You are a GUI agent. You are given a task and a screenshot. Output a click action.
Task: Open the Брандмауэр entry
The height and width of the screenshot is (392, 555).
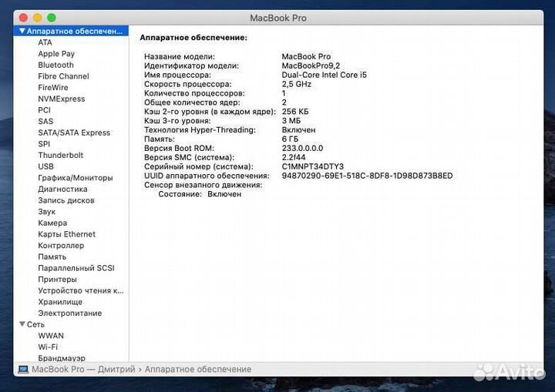[x=62, y=358]
